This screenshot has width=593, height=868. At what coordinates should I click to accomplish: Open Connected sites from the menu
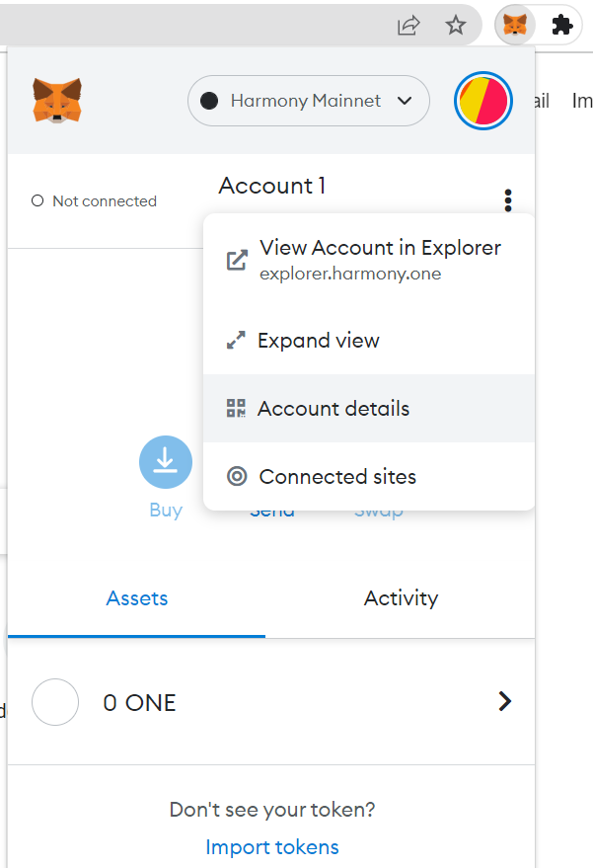pos(369,477)
